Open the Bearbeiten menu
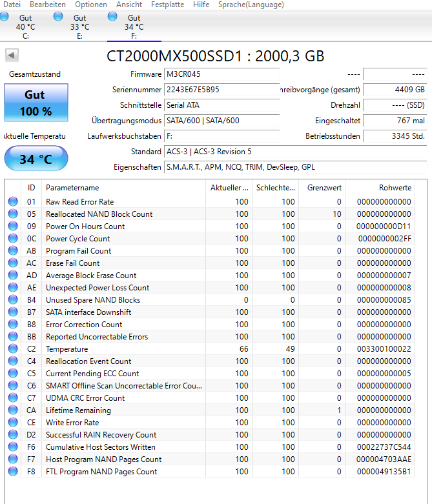Viewport: 432px width, 504px height. 48,5
